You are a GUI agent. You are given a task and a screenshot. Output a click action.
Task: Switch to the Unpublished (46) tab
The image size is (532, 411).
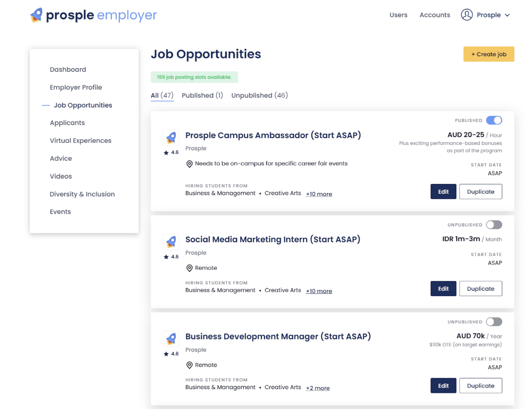tap(260, 96)
